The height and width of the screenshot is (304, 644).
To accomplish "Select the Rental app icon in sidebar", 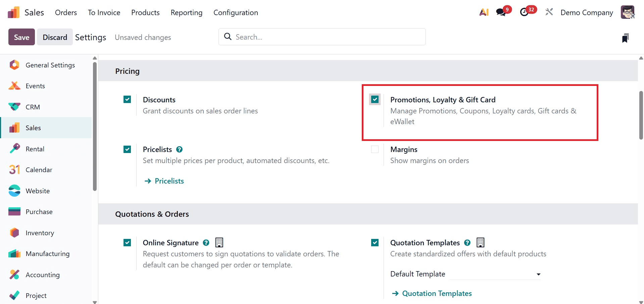I will click(15, 149).
